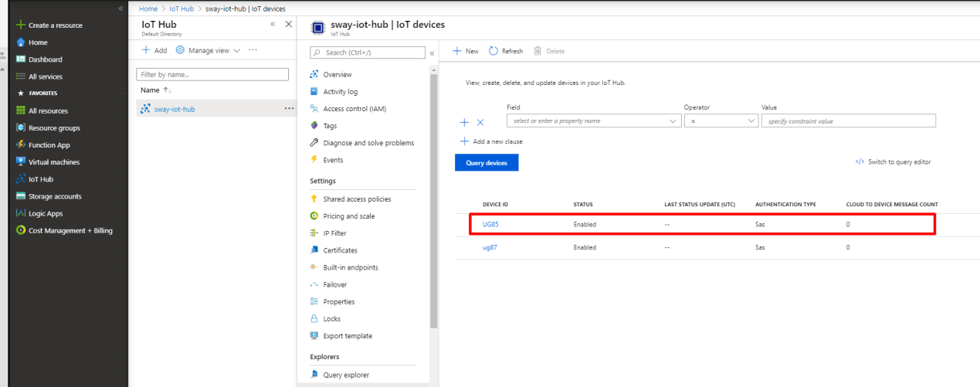Open the Tags menu item

click(330, 126)
